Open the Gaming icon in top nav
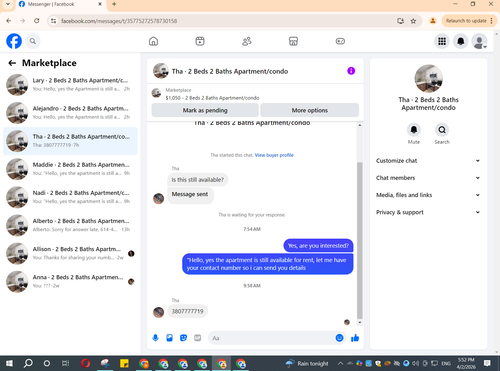This screenshot has height=371, width=500. (340, 41)
